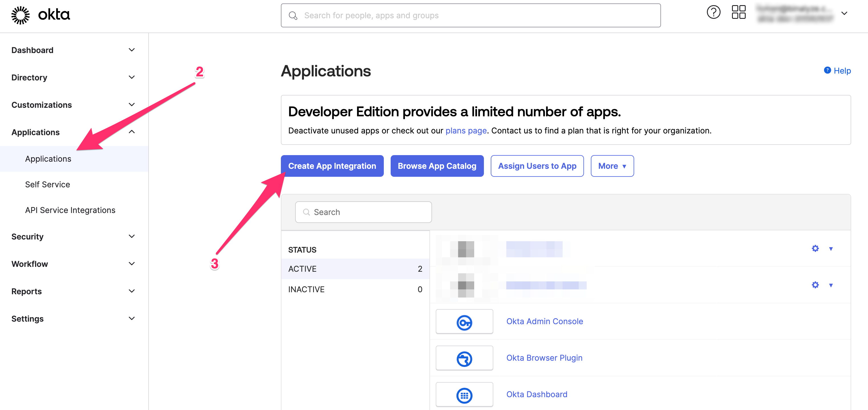This screenshot has width=868, height=410.
Task: Click the Okta sunburst logo
Action: [x=20, y=15]
